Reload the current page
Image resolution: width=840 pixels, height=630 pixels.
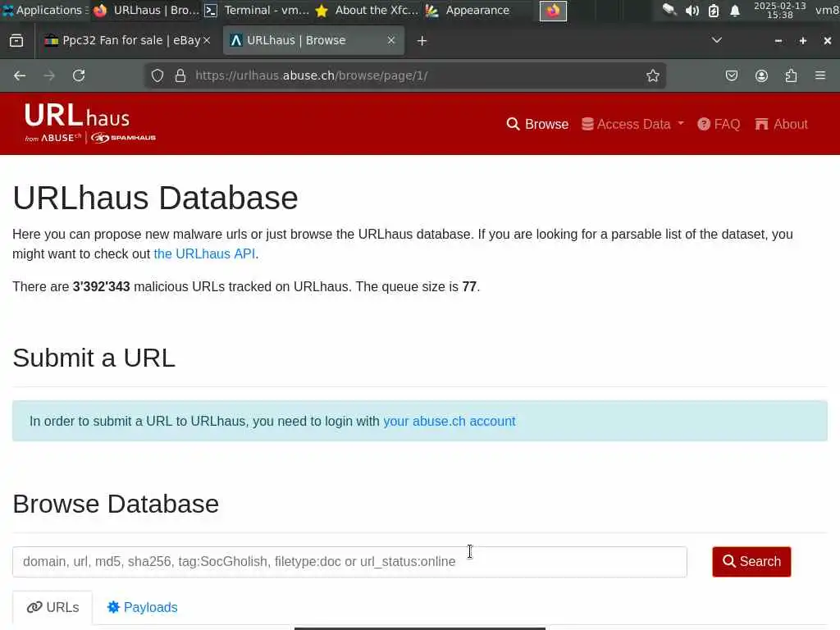pos(79,75)
